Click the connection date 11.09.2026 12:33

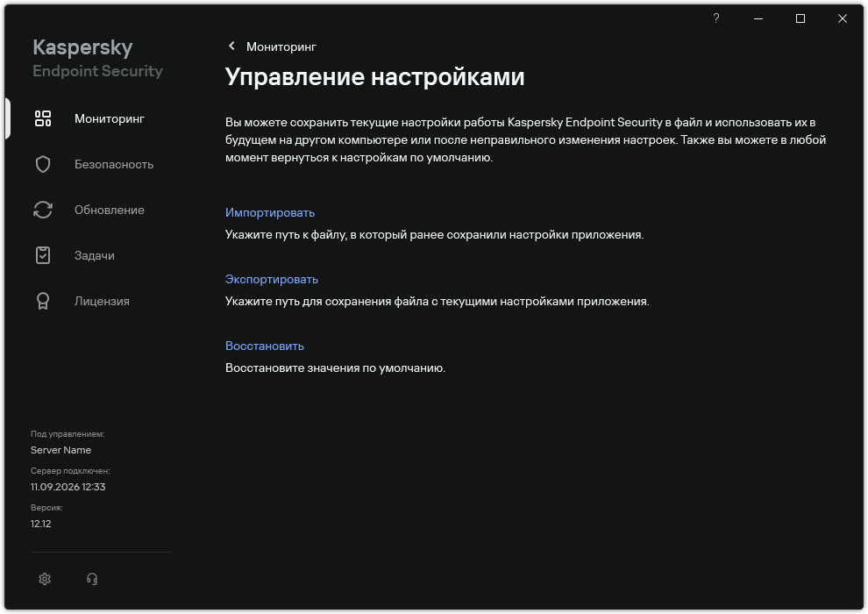click(x=68, y=487)
